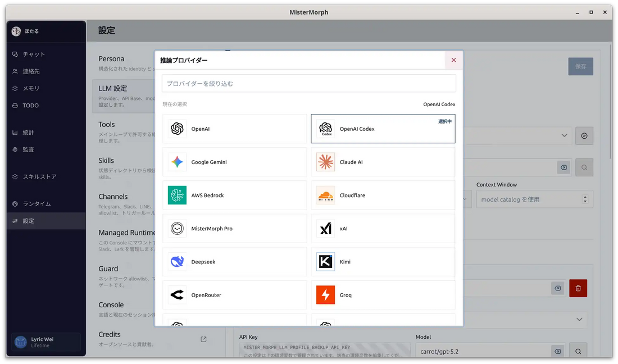Click the search icon below the checkmark
This screenshot has width=618, height=364.
pyautogui.click(x=584, y=167)
